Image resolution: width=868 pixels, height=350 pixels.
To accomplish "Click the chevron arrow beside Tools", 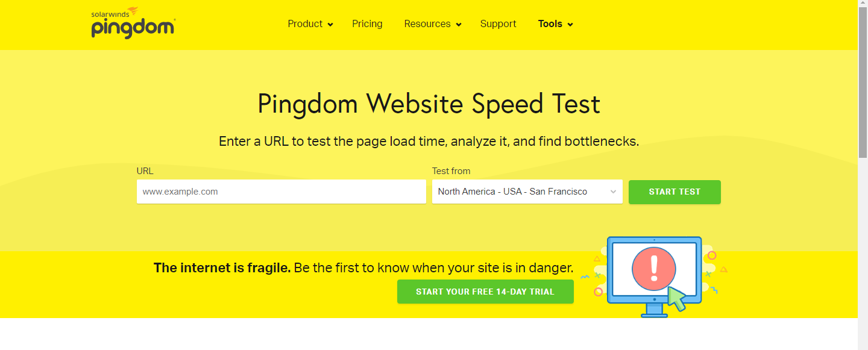I will pyautogui.click(x=570, y=25).
